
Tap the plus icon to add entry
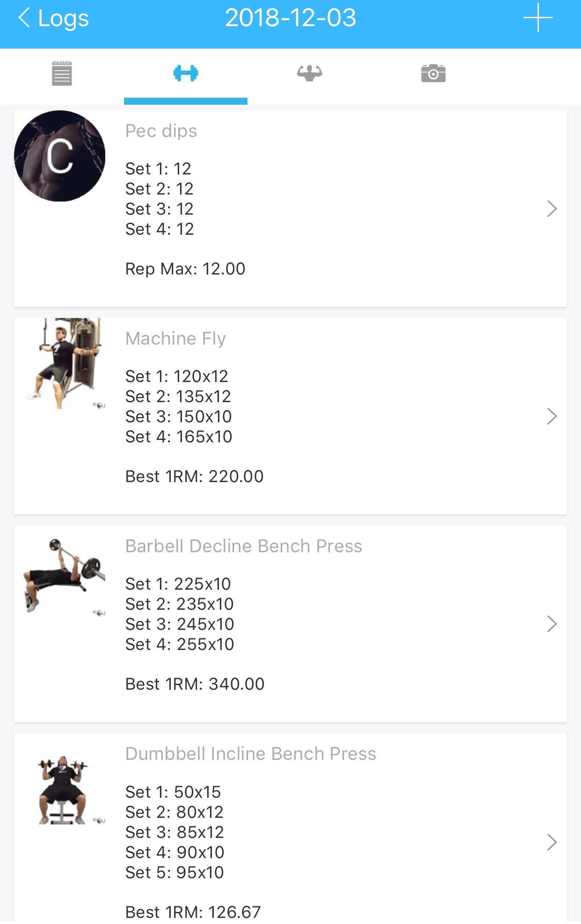coord(538,18)
